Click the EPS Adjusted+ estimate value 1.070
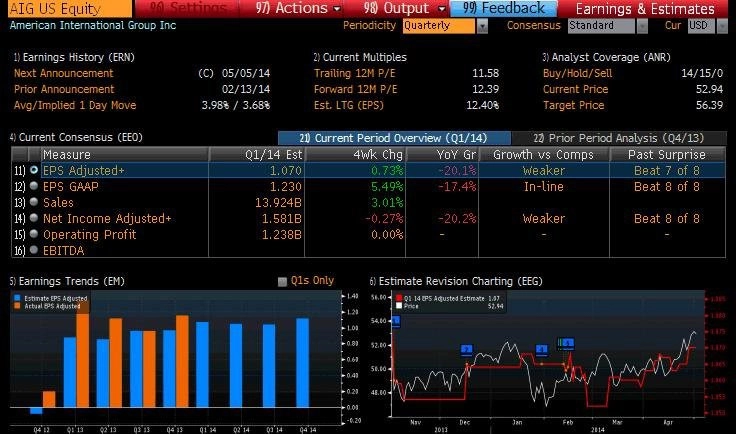The width and height of the screenshot is (736, 434). point(285,171)
